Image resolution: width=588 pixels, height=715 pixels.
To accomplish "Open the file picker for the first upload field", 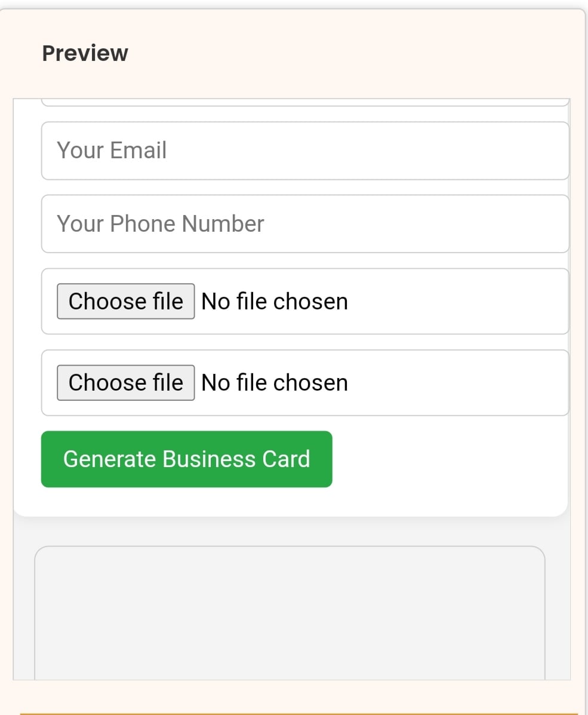I will (x=125, y=301).
